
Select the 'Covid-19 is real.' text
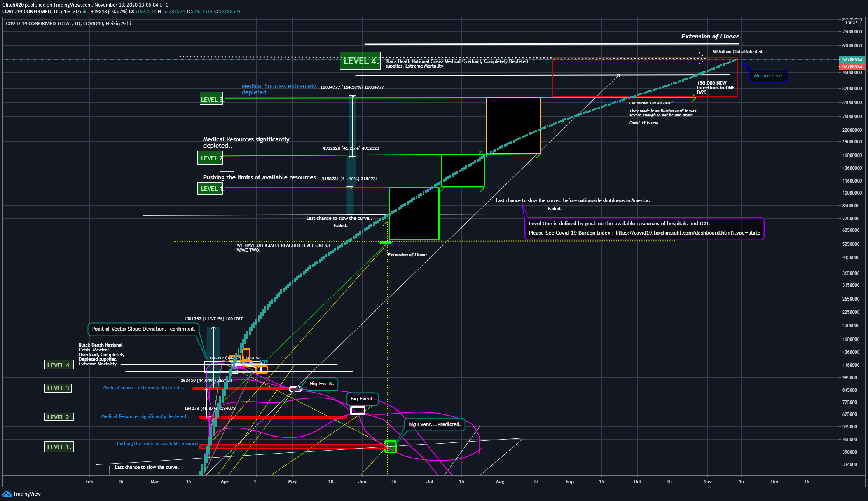tap(644, 123)
